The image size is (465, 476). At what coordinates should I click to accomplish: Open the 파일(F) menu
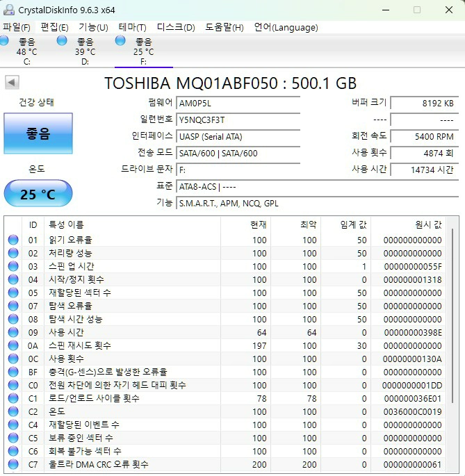[17, 28]
